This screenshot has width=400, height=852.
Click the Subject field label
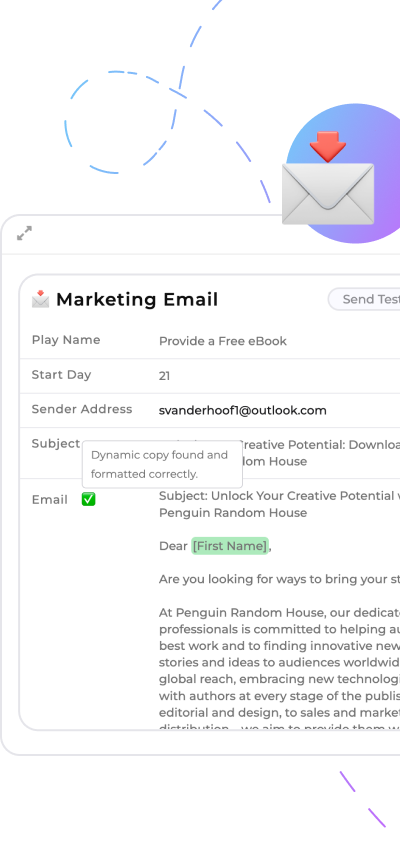point(56,443)
